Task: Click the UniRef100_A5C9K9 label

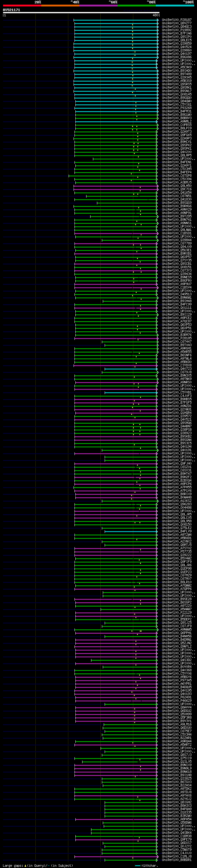Action: click(x=177, y=67)
